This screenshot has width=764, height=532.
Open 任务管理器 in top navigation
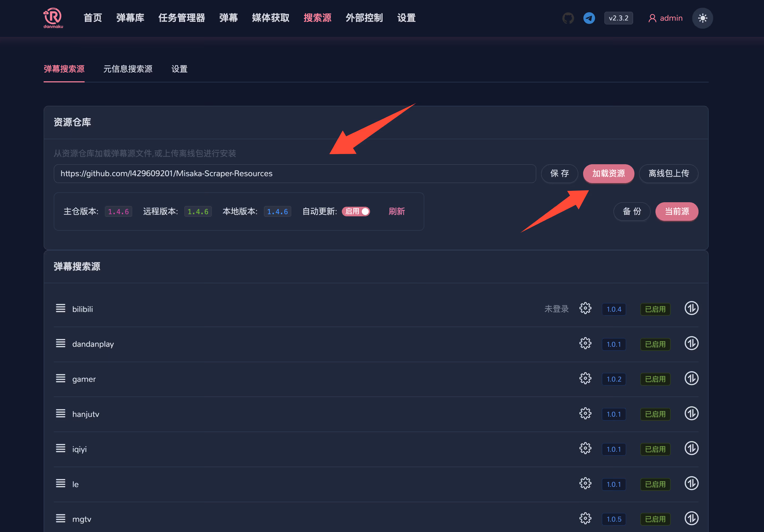182,18
